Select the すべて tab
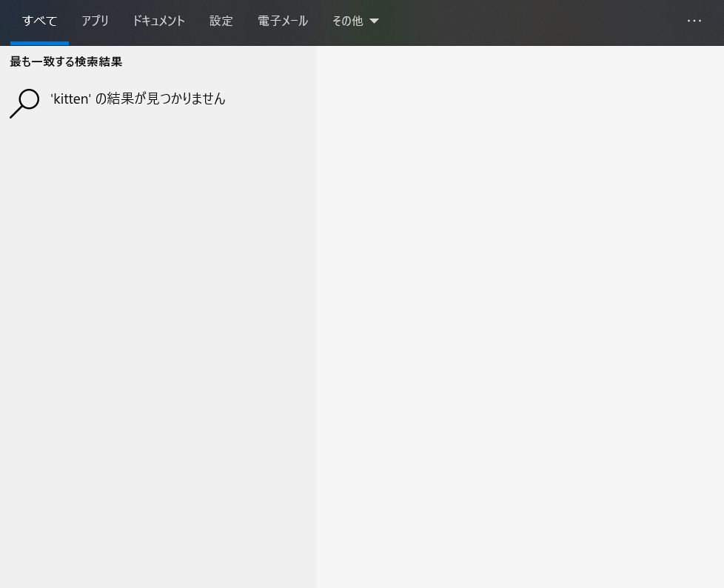The image size is (724, 588). coord(40,21)
